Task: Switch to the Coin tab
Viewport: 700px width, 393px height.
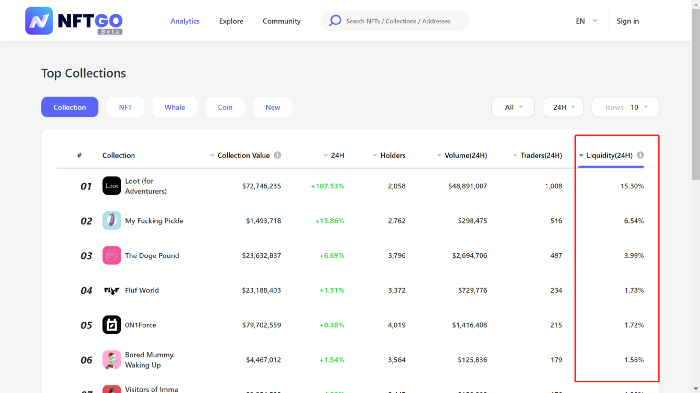Action: point(225,107)
